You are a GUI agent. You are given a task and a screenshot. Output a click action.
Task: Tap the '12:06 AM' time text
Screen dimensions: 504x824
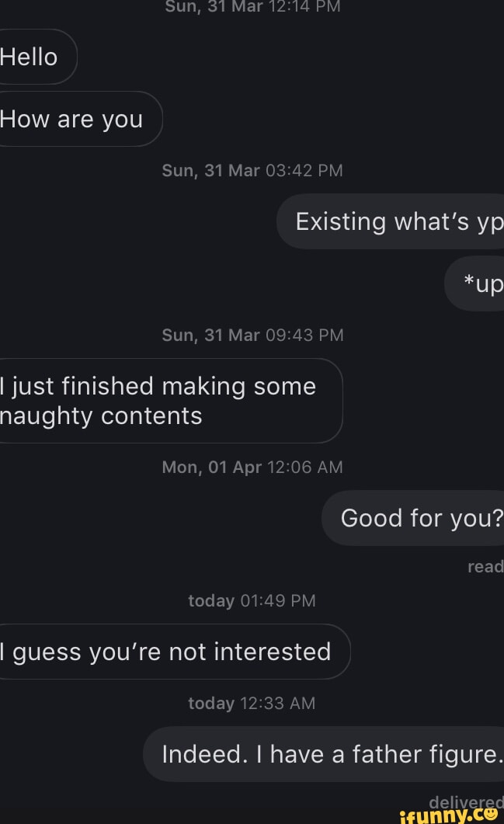pyautogui.click(x=304, y=468)
